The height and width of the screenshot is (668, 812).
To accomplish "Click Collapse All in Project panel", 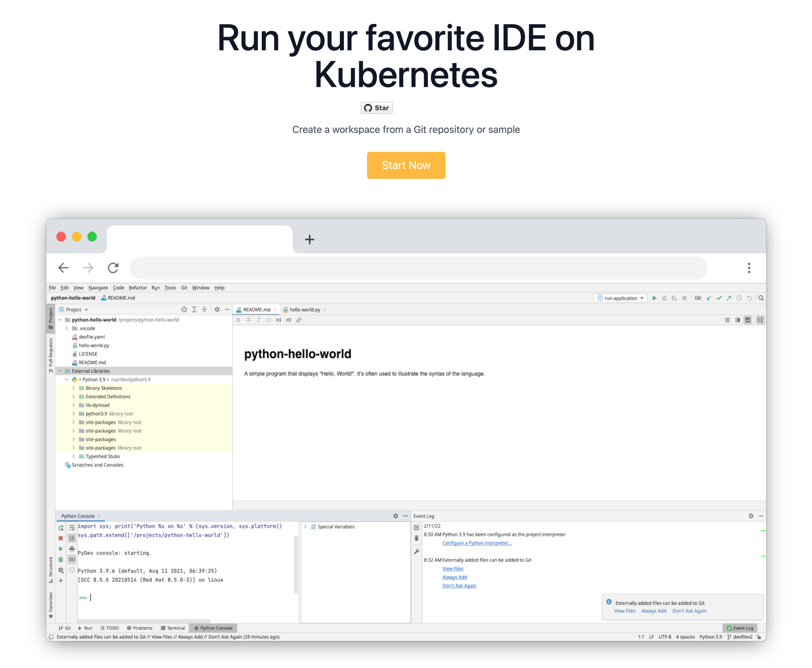I will [x=205, y=310].
